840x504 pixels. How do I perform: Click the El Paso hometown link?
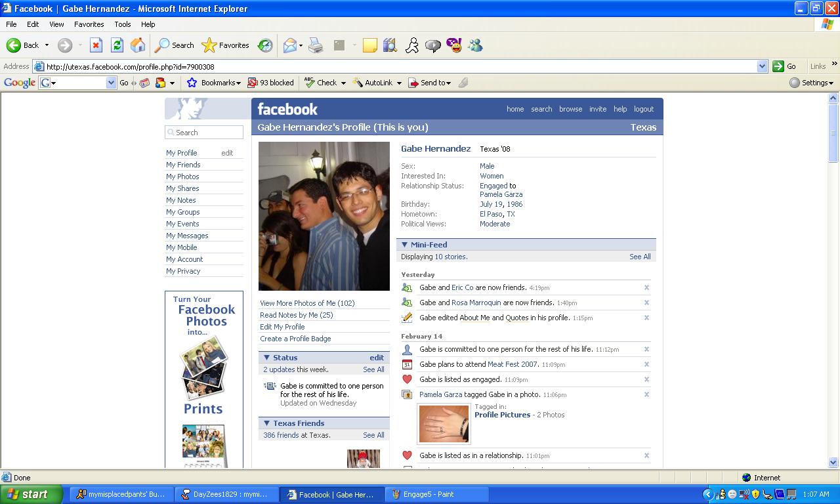pos(491,214)
